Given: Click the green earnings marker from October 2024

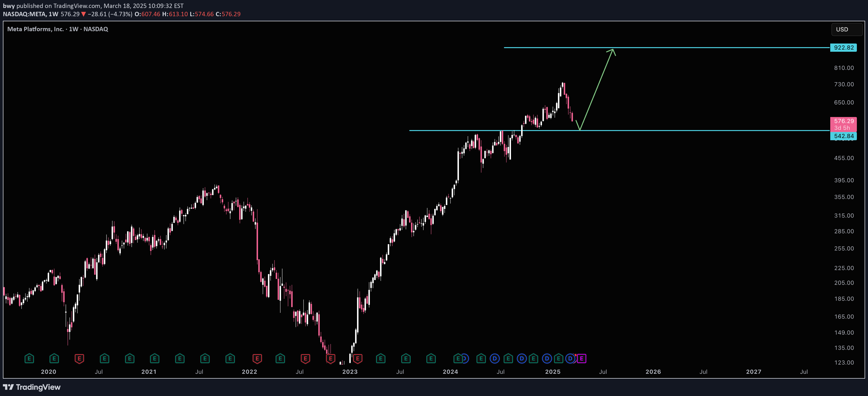Looking at the screenshot, I should tap(533, 359).
